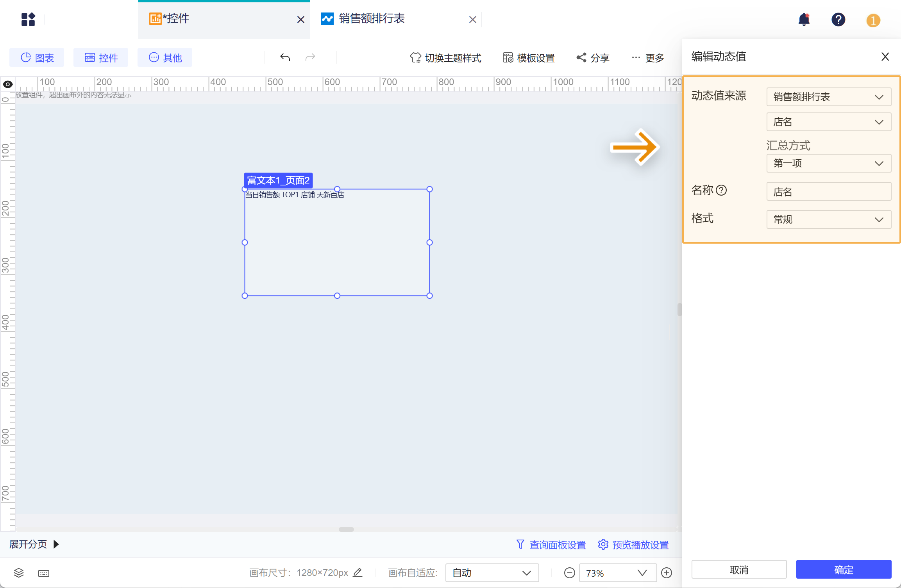Screen dimensions: 901x588
Task: Open the 更多 more menu
Action: (x=647, y=57)
